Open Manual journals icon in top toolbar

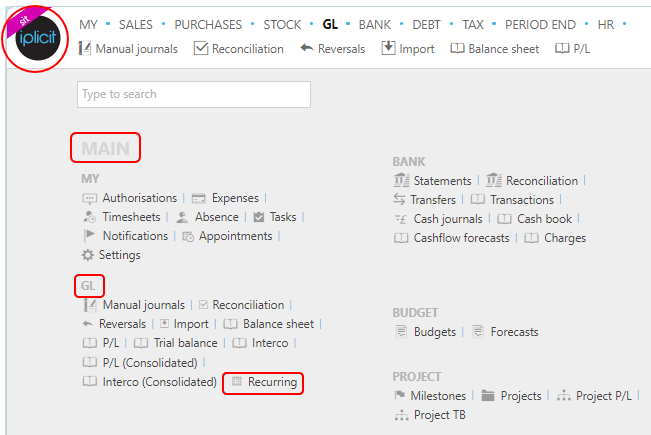point(85,49)
